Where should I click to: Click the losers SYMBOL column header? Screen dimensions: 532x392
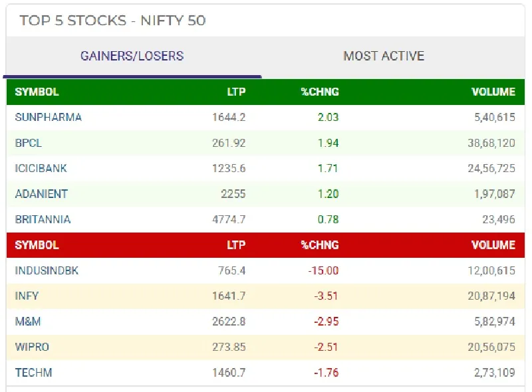pyautogui.click(x=37, y=245)
